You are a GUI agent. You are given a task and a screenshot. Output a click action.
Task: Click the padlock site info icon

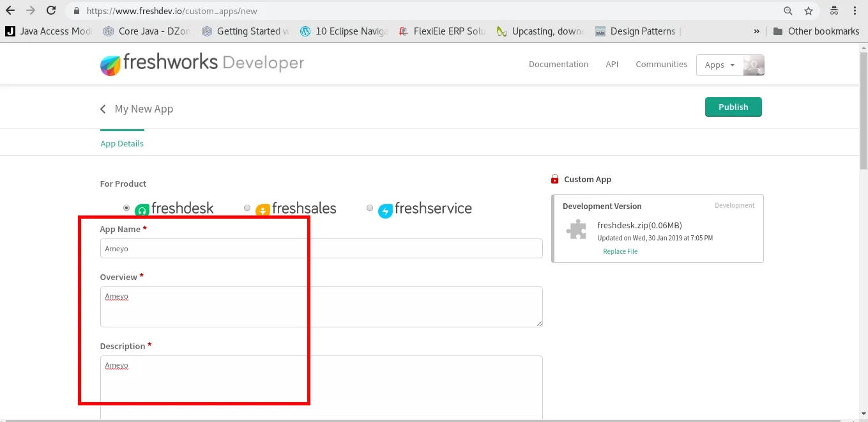click(x=77, y=11)
